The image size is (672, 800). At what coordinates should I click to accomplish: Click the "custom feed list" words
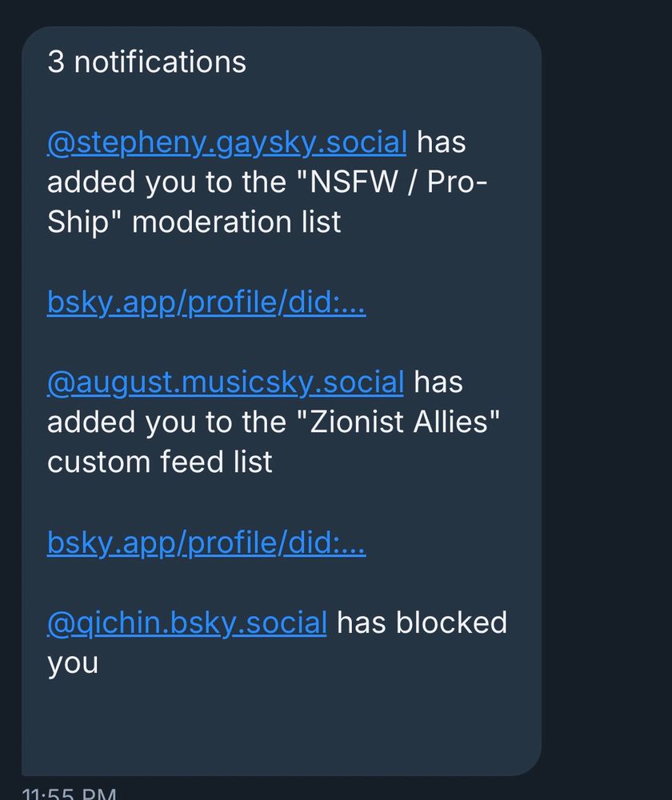[160, 462]
